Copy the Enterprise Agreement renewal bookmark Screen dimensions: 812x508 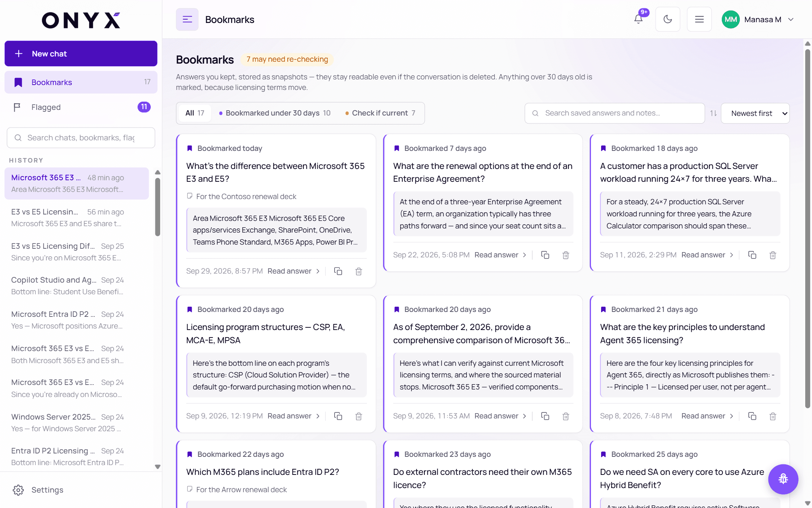point(545,255)
